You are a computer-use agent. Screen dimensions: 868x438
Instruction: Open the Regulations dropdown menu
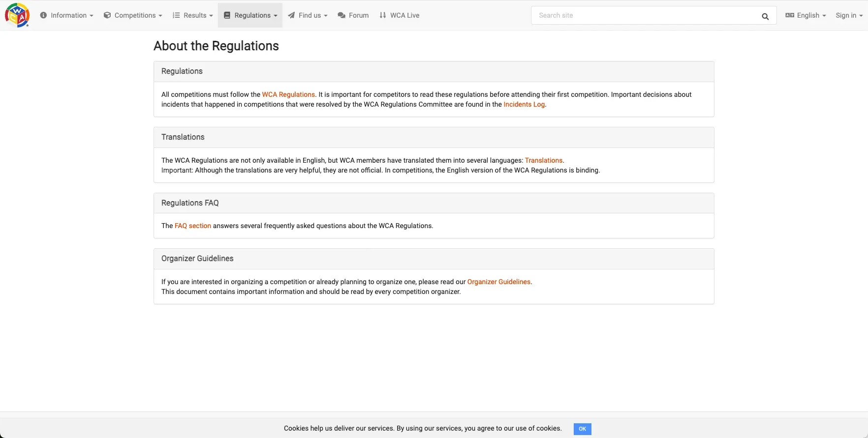(250, 15)
